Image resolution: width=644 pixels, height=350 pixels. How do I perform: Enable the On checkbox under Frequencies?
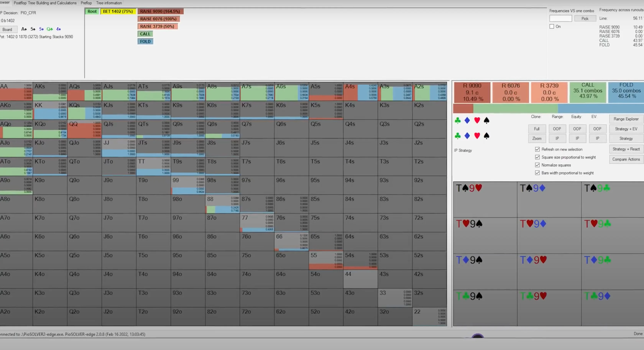click(552, 26)
